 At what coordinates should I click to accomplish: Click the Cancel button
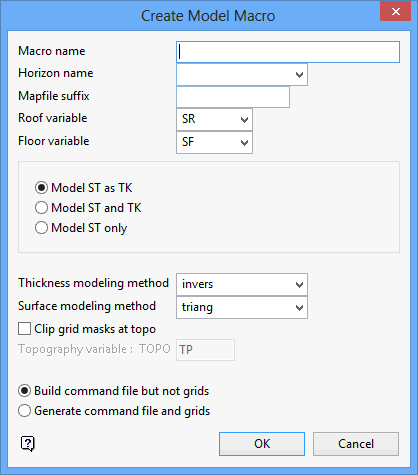coord(356,444)
